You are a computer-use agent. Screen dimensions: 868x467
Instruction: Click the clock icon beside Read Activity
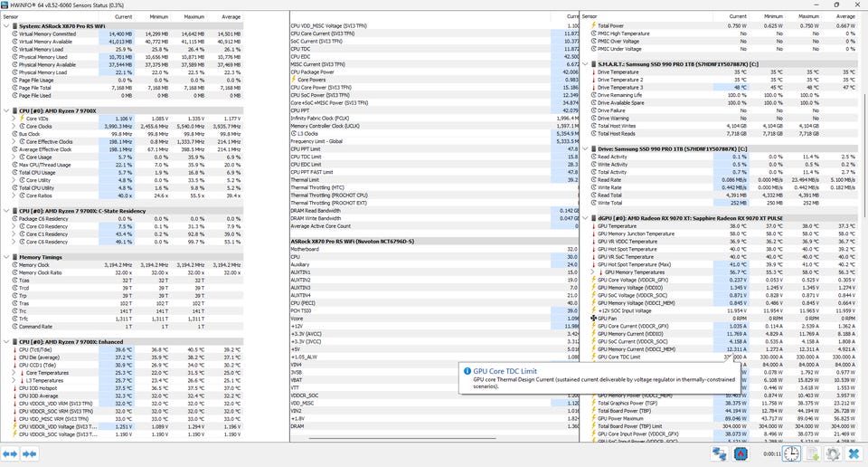(x=593, y=157)
